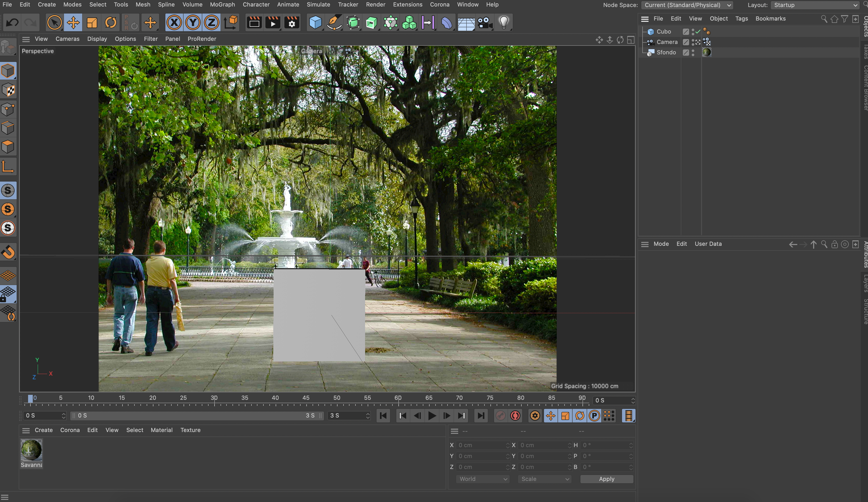This screenshot has height=502, width=868.
Task: Click the Spline Pen tool icon
Action: (x=334, y=23)
